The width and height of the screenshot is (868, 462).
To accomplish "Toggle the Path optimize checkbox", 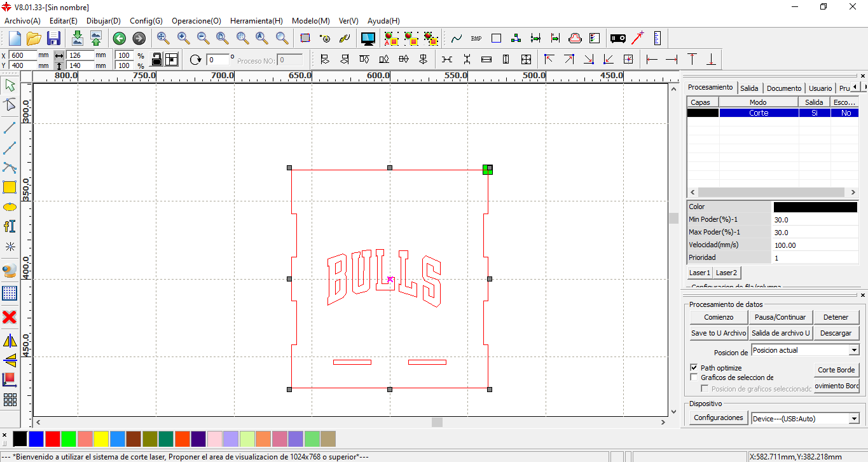I will click(x=694, y=368).
